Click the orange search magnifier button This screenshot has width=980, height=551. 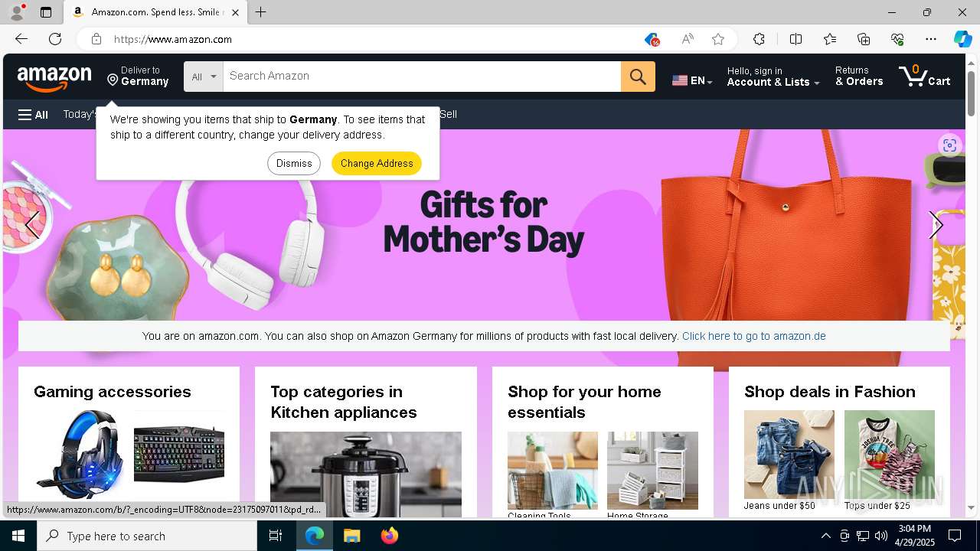click(638, 77)
